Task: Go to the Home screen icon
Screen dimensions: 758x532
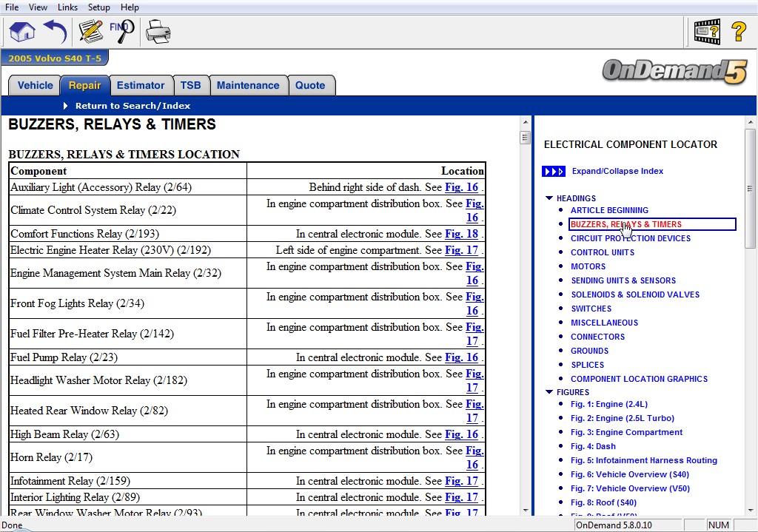Action: 22,32
